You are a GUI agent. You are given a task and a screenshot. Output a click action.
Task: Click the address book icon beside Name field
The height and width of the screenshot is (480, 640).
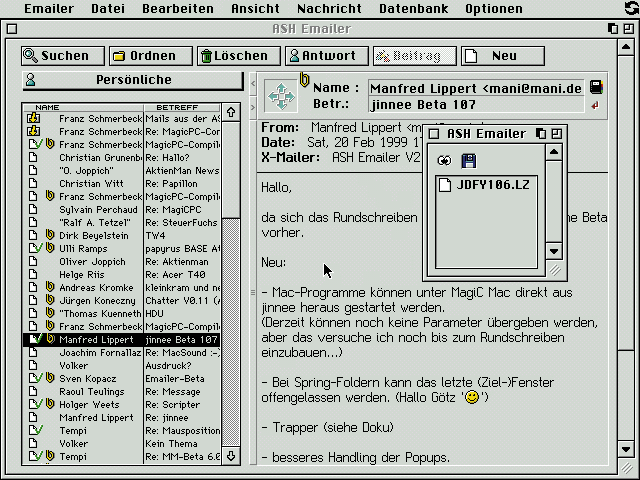(596, 88)
